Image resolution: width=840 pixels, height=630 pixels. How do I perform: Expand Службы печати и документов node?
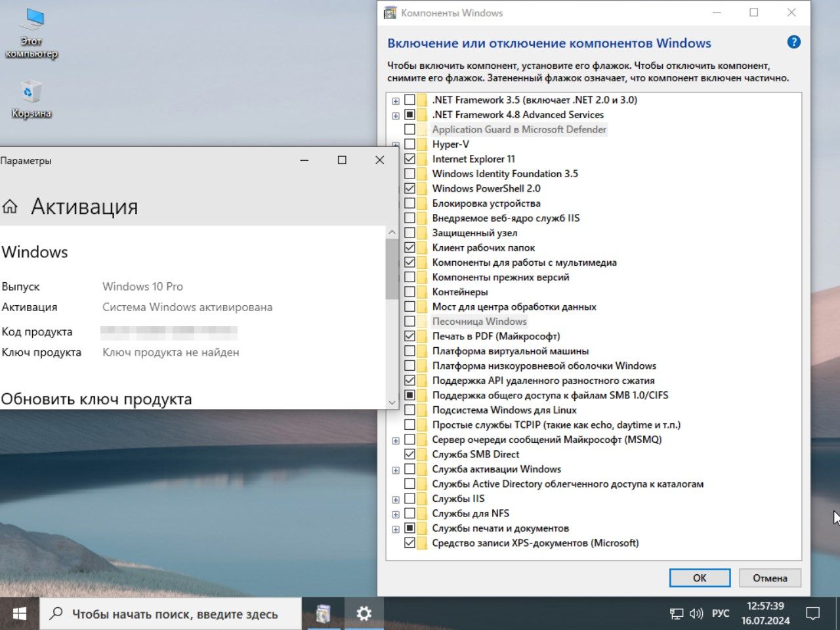(396, 529)
